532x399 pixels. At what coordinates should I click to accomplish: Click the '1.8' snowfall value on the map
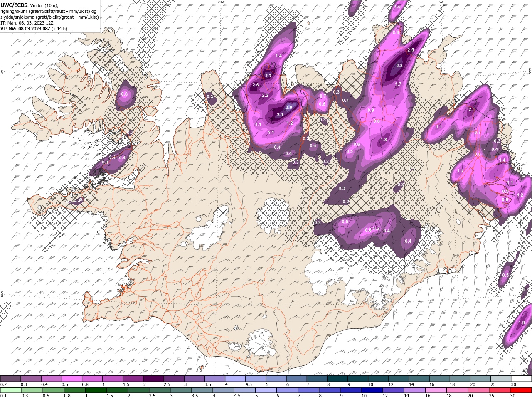click(384, 140)
